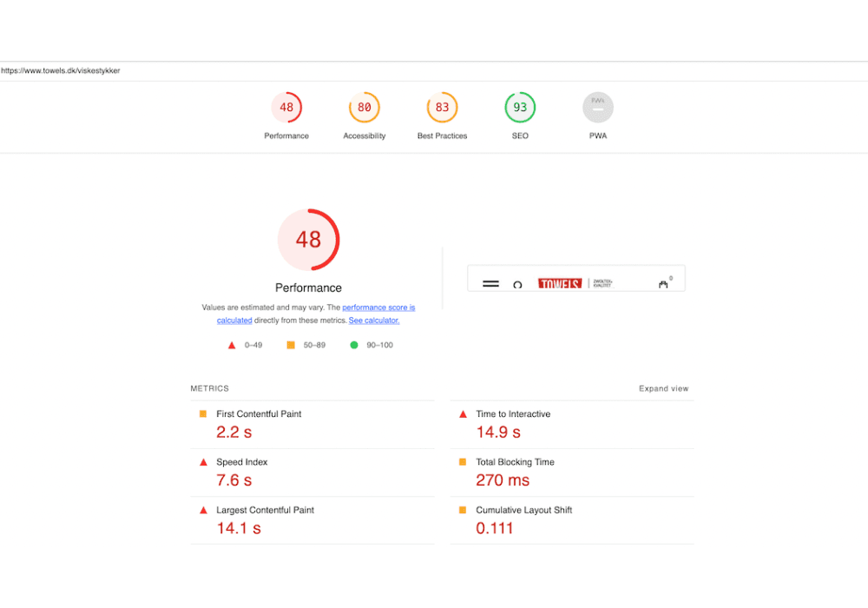This screenshot has height=608, width=868.
Task: Expand view of the metrics section
Action: (663, 388)
